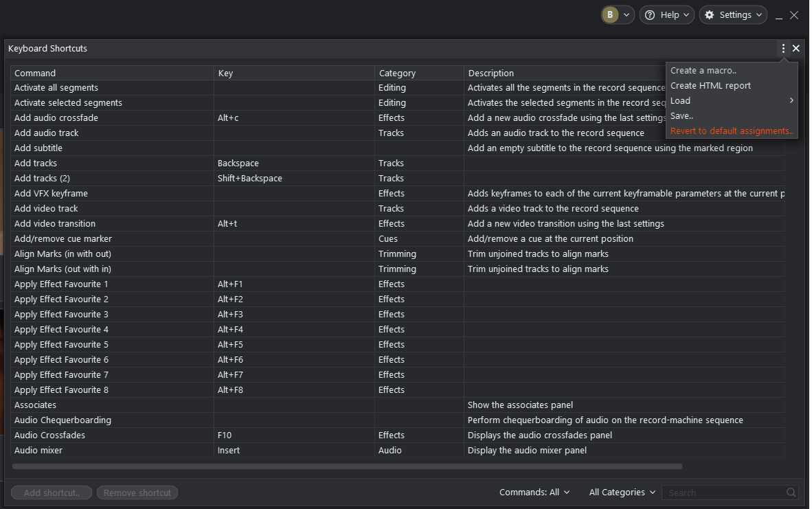Click the search magnifier icon
This screenshot has height=509, width=812.
pyautogui.click(x=791, y=492)
